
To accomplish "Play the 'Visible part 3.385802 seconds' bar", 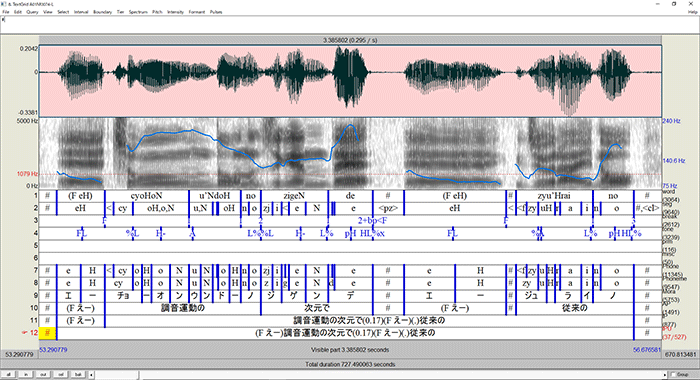I will click(x=350, y=350).
